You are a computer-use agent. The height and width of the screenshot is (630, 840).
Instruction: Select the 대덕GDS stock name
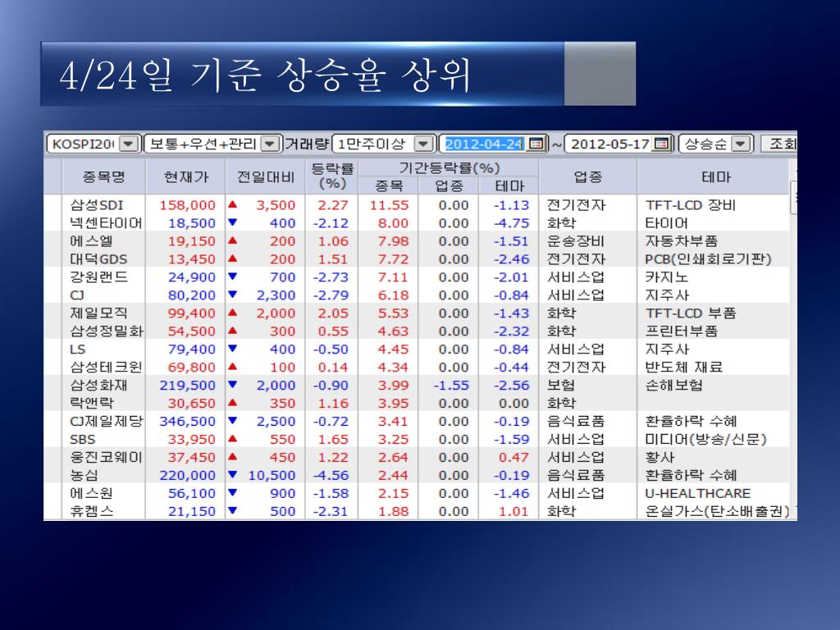pos(98,259)
